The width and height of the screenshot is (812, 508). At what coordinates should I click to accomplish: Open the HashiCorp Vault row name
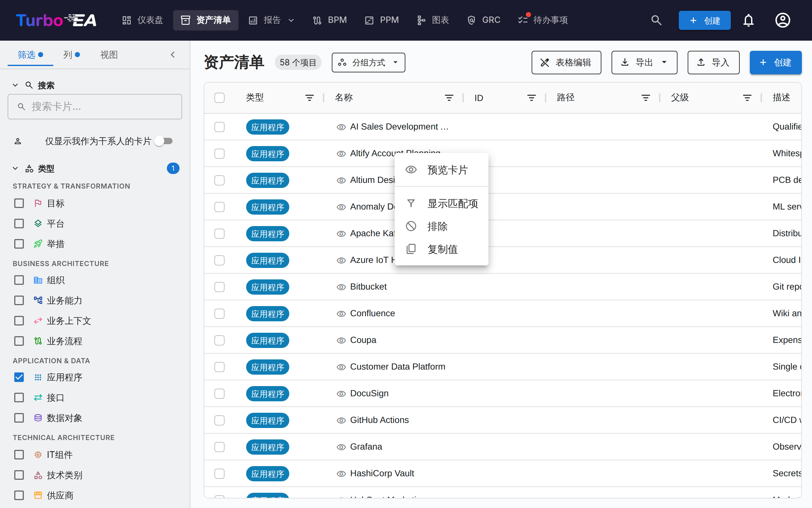click(382, 473)
